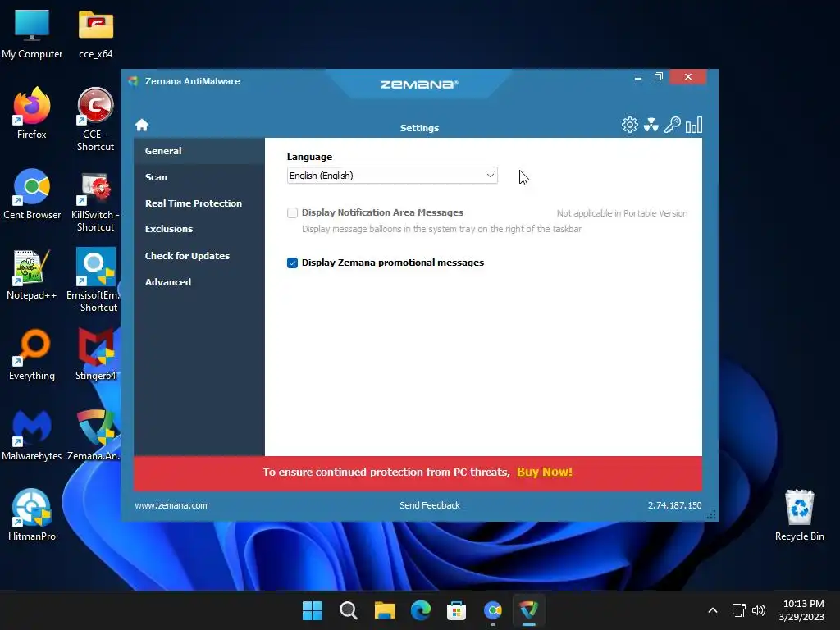This screenshot has height=630, width=840.
Task: Open Check for Updates section
Action: click(199, 256)
